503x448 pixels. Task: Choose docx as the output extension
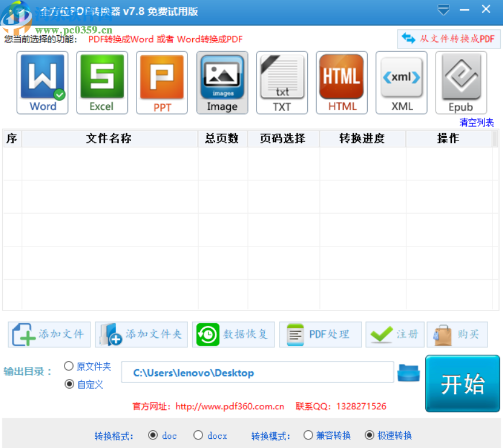197,435
